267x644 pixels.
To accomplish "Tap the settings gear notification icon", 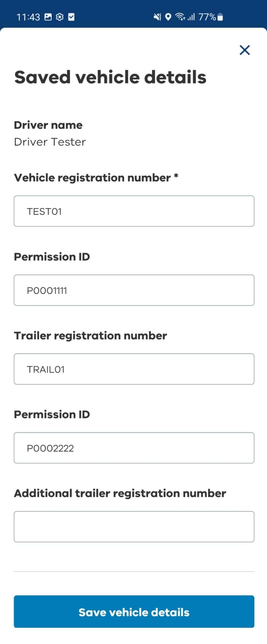I will [x=60, y=17].
